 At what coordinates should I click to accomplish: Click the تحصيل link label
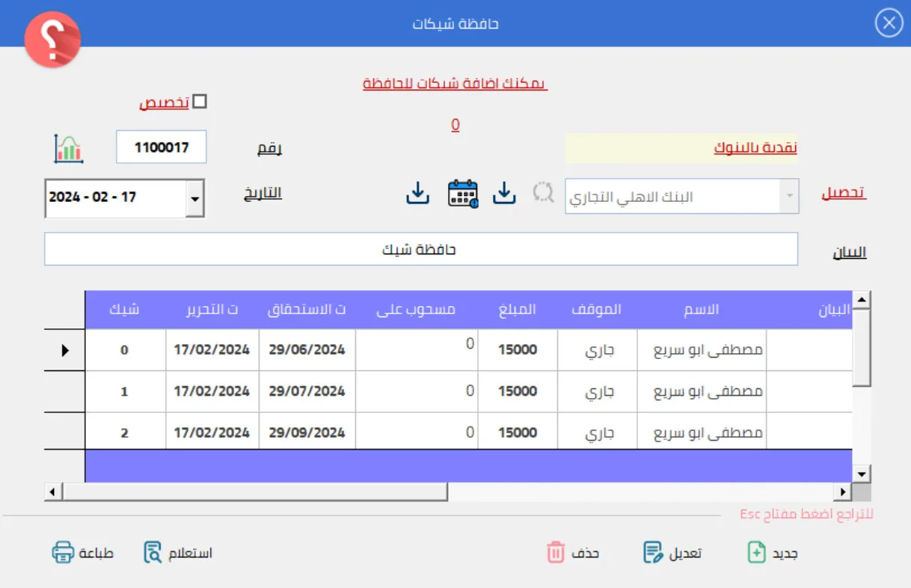point(844,193)
